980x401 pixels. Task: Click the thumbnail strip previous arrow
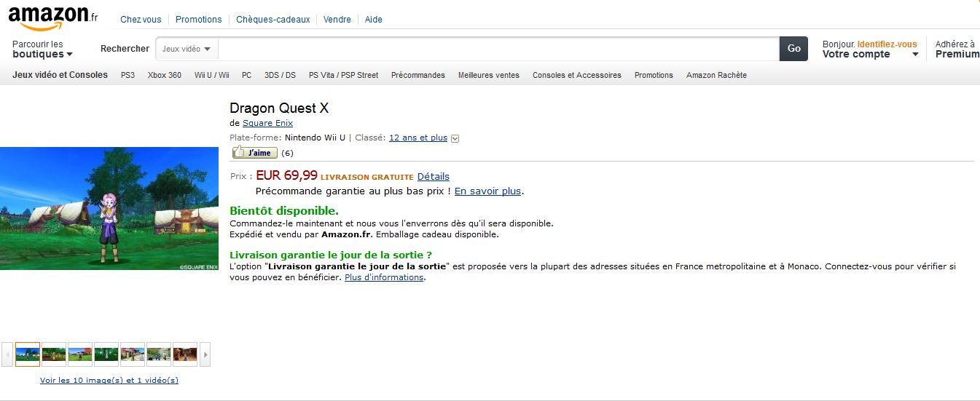[8, 354]
